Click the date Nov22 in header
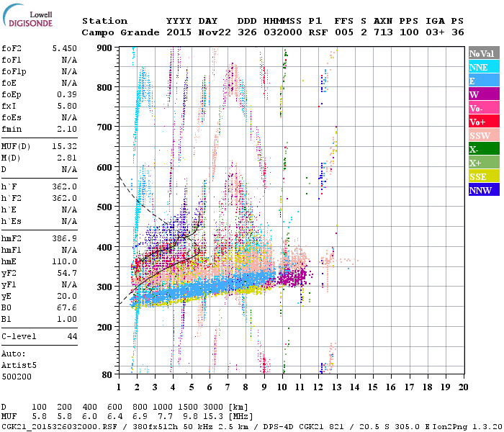Viewport: 504px width, 432px height. [215, 32]
